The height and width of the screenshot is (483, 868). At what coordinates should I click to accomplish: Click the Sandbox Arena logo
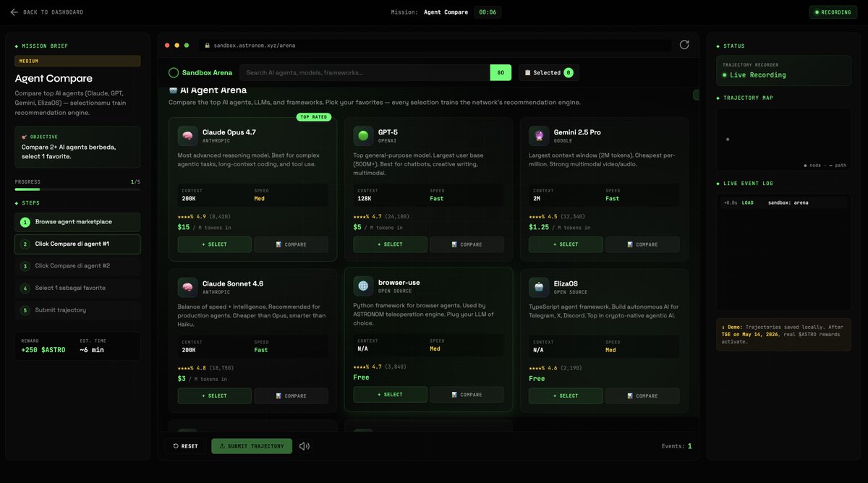coord(200,72)
